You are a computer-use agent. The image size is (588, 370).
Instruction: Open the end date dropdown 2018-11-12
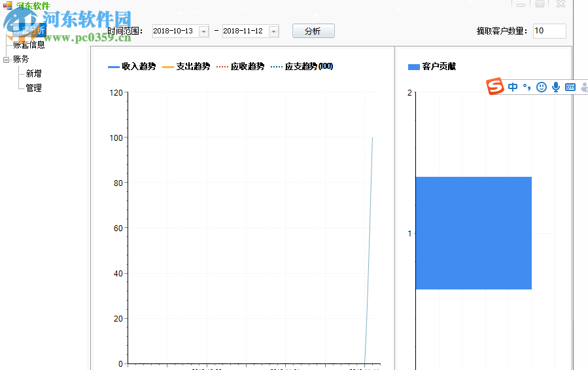tap(274, 31)
